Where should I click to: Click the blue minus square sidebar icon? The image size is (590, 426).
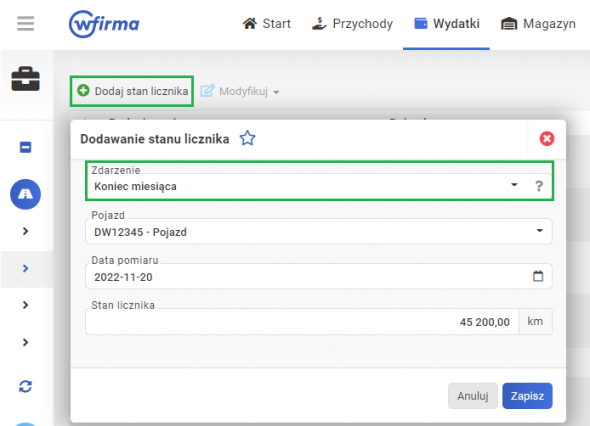coord(26,147)
